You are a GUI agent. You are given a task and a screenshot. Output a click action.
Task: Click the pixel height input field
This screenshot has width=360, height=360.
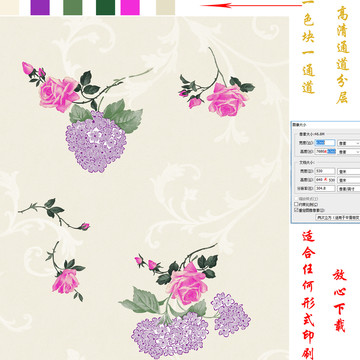click(325, 152)
